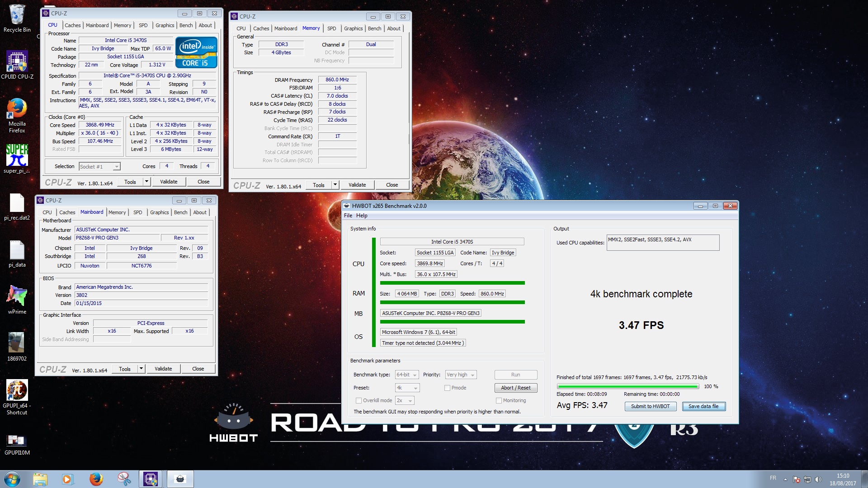Open the 1869702 desktop icon
This screenshot has width=868, height=488.
point(17,347)
